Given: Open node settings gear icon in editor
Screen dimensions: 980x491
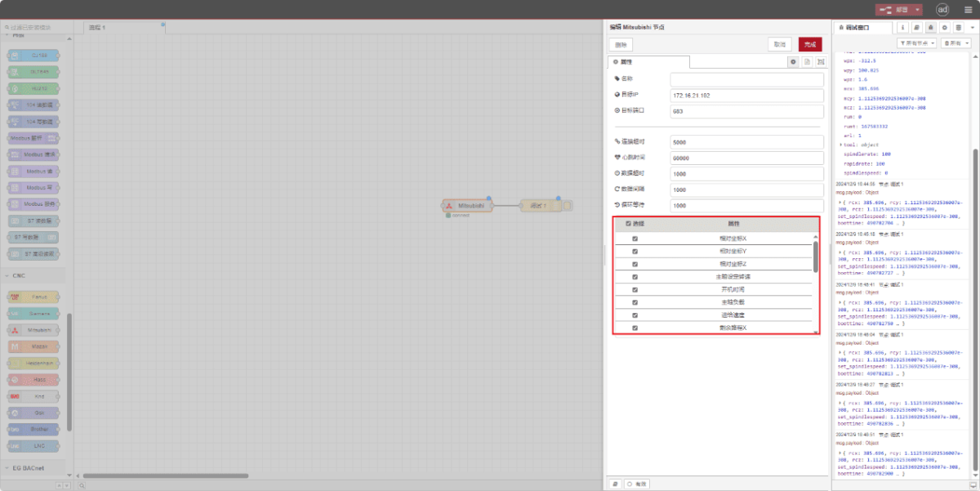Looking at the screenshot, I should (x=792, y=61).
